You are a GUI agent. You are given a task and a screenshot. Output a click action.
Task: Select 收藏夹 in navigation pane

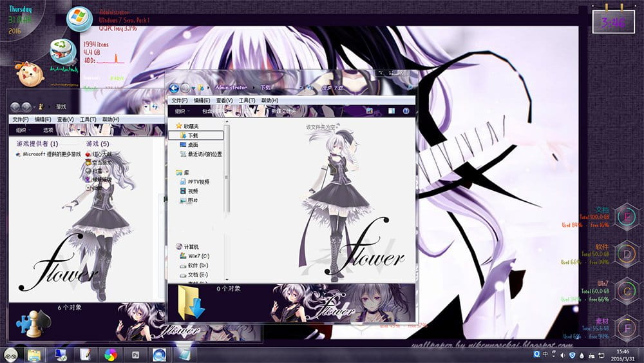(x=187, y=126)
